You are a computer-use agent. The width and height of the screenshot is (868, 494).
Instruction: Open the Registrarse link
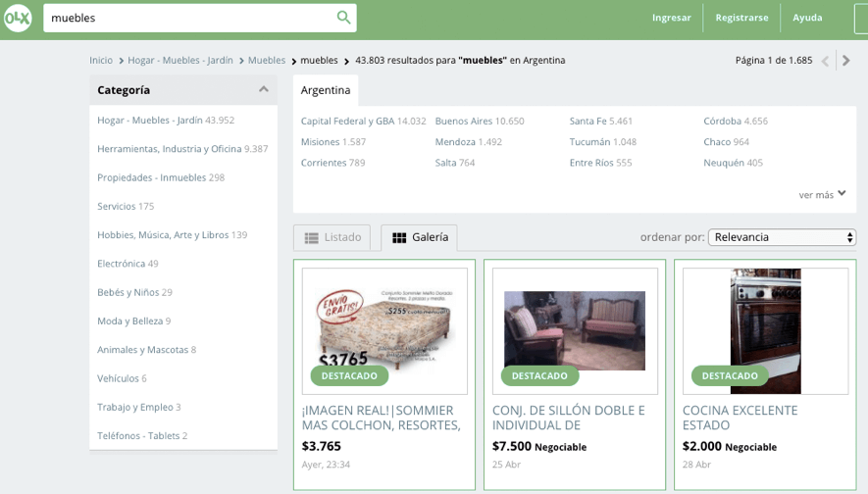point(741,18)
